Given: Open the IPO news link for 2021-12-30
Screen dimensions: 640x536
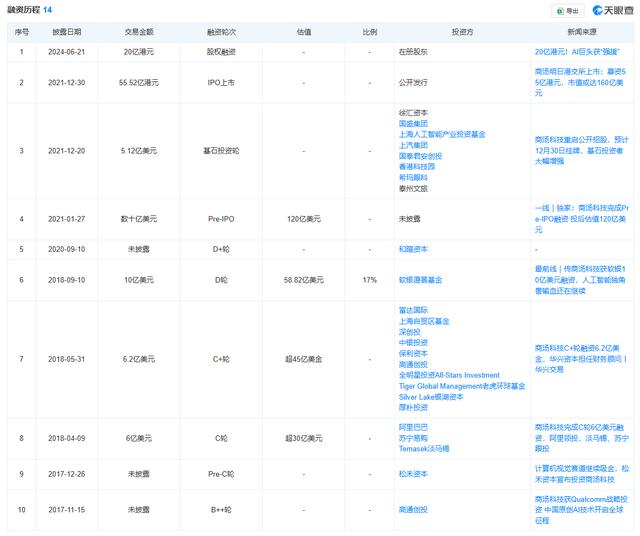Looking at the screenshot, I should 580,82.
